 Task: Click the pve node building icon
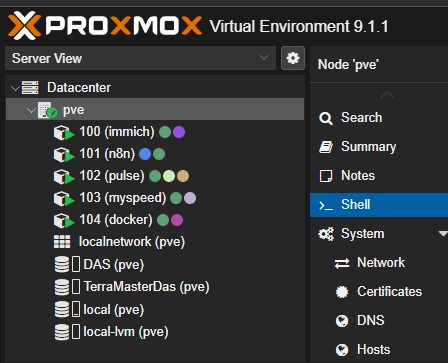coord(47,110)
